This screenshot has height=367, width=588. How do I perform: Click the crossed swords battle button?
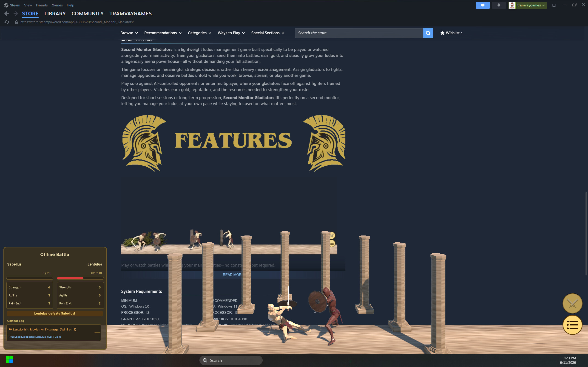pyautogui.click(x=572, y=303)
